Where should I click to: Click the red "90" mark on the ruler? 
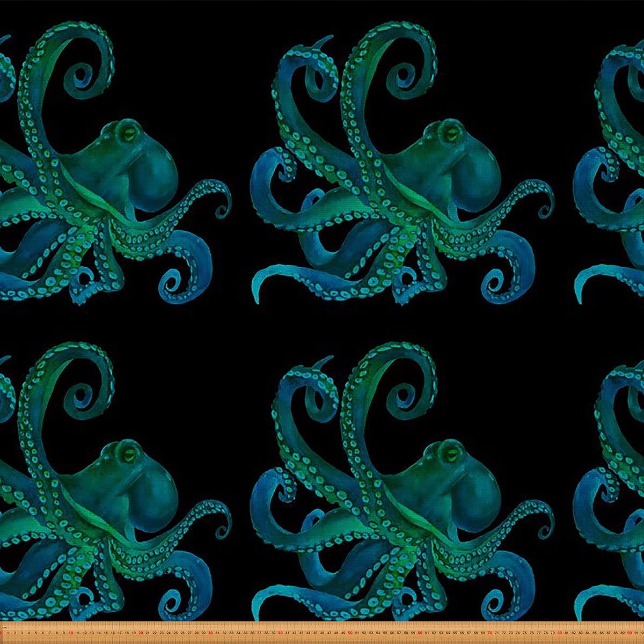point(629,633)
